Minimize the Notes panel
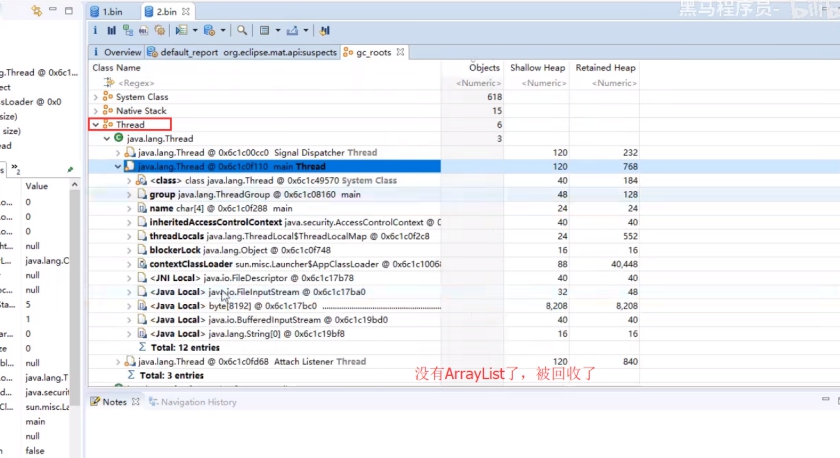 tap(826, 399)
